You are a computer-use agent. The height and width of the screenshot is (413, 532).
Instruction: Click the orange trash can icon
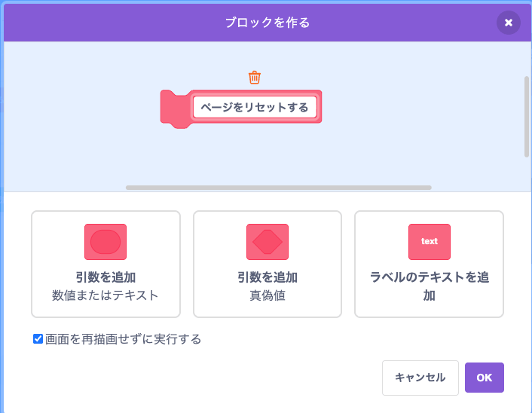click(x=255, y=78)
